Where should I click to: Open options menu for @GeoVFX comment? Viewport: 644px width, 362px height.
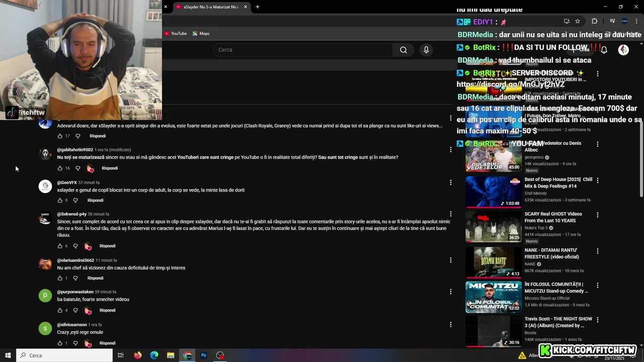coord(450,182)
